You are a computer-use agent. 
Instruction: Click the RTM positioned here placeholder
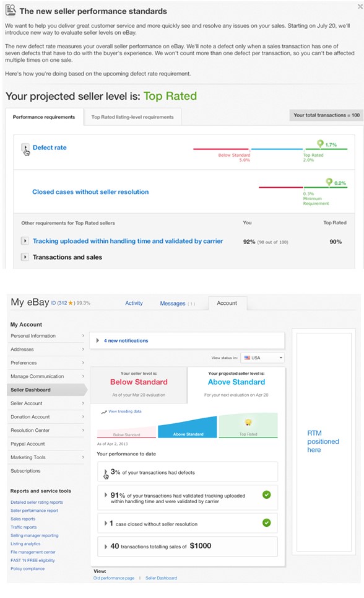pyautogui.click(x=323, y=442)
